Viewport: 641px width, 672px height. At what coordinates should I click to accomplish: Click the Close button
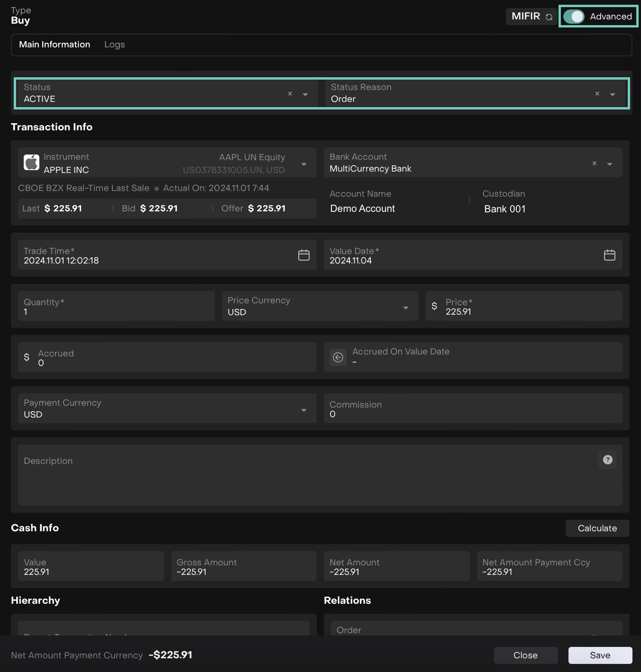[x=525, y=655]
